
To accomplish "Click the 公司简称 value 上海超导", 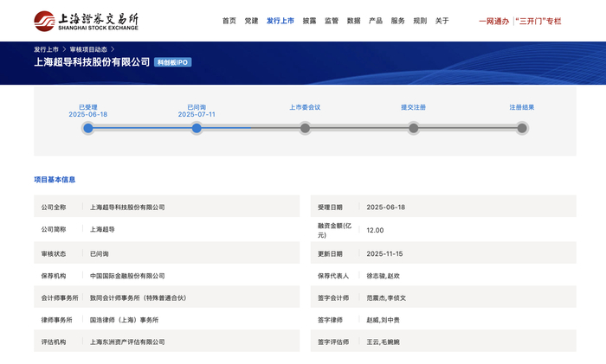I will pos(102,229).
